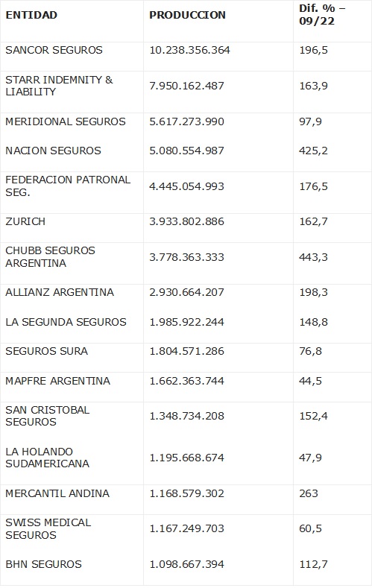Click the Dif. % – 09/22 header

322,15
